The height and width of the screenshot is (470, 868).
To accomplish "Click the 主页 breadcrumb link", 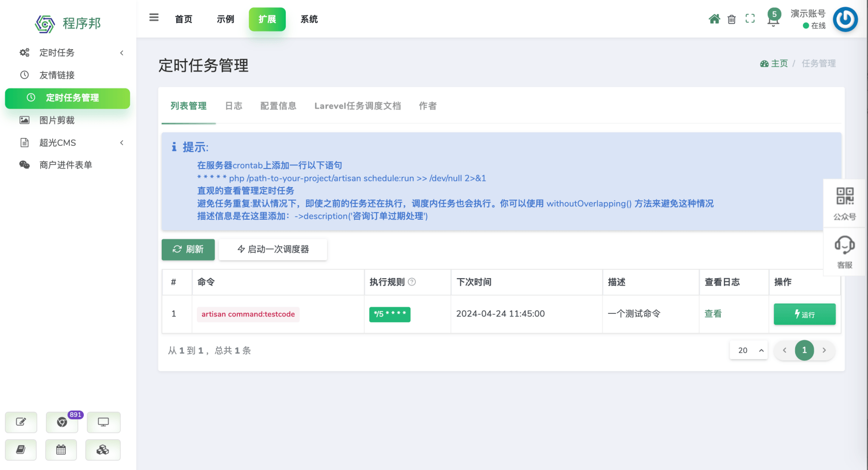I will 774,64.
